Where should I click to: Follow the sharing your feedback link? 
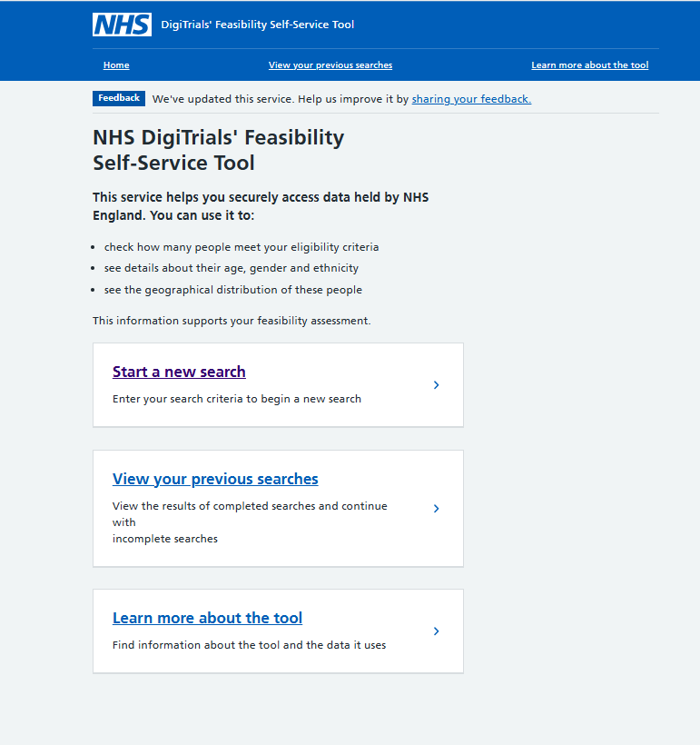pyautogui.click(x=471, y=99)
